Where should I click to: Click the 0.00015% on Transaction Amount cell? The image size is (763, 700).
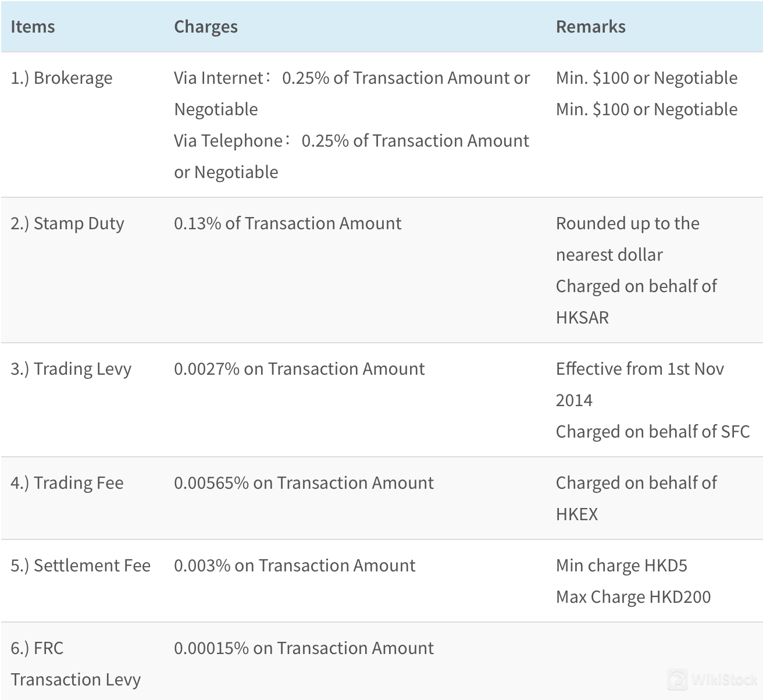pos(304,648)
